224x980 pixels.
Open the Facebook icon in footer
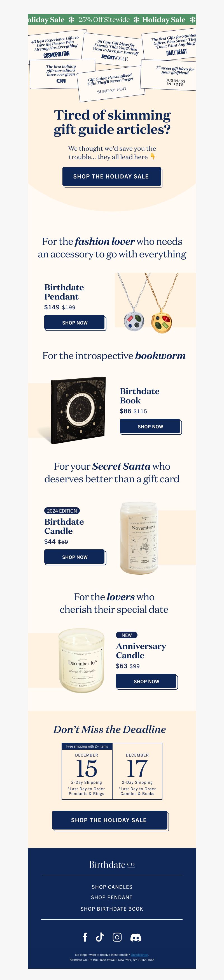(85, 937)
